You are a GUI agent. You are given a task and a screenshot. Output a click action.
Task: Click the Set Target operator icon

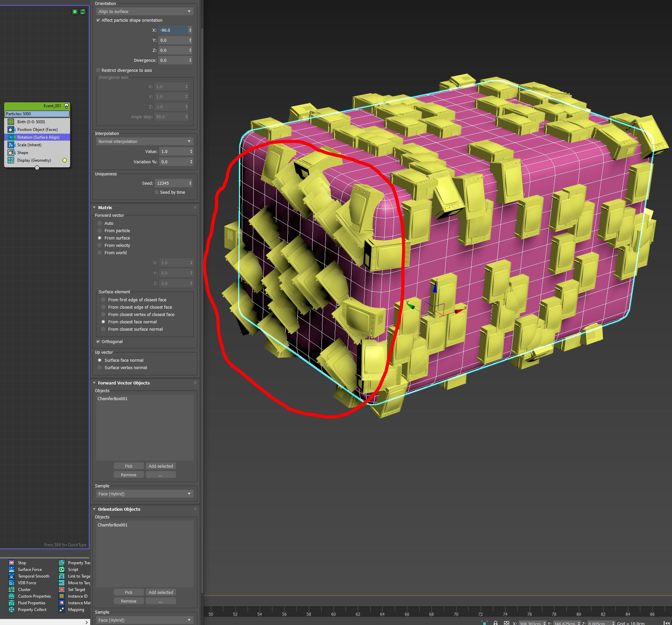(61, 590)
